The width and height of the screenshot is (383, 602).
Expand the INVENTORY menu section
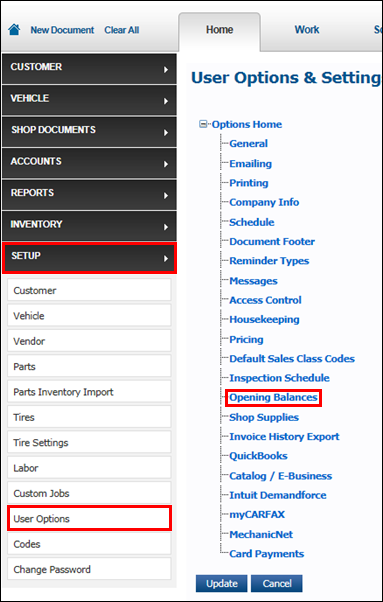pos(89,226)
